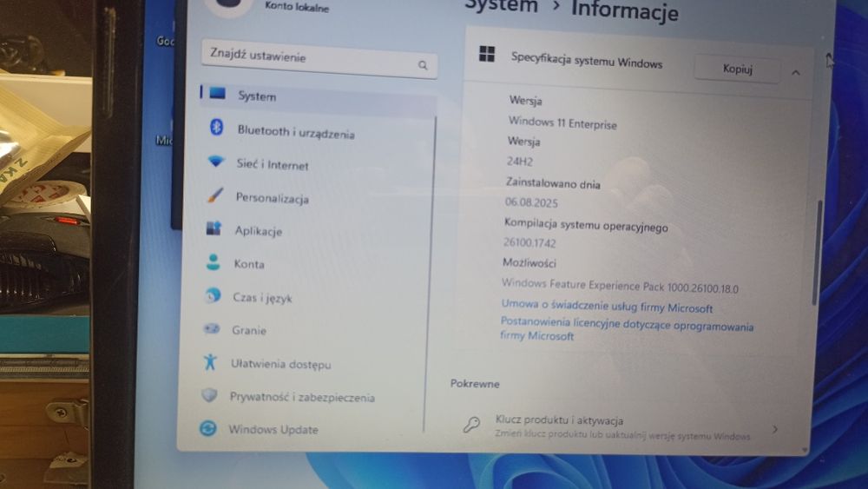Image resolution: width=868 pixels, height=489 pixels.
Task: Click the scroll-down arrow at the bottom of the scrollbar
Action: [x=805, y=450]
